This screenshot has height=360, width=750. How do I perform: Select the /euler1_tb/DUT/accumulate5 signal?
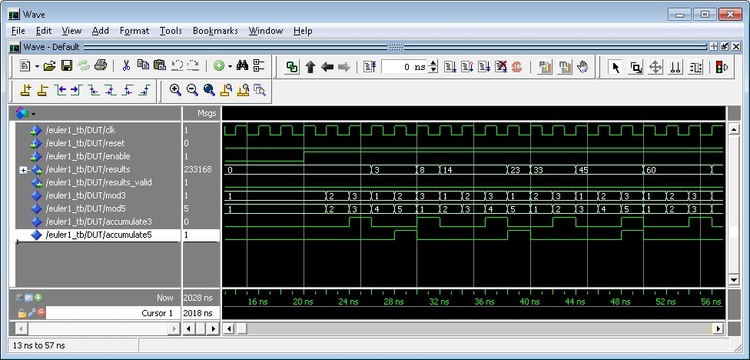click(99, 235)
